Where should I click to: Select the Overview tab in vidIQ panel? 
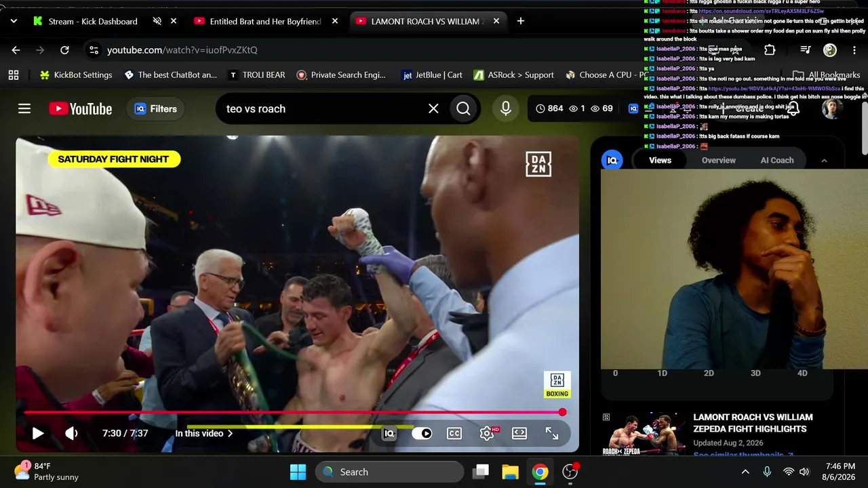pyautogui.click(x=719, y=161)
